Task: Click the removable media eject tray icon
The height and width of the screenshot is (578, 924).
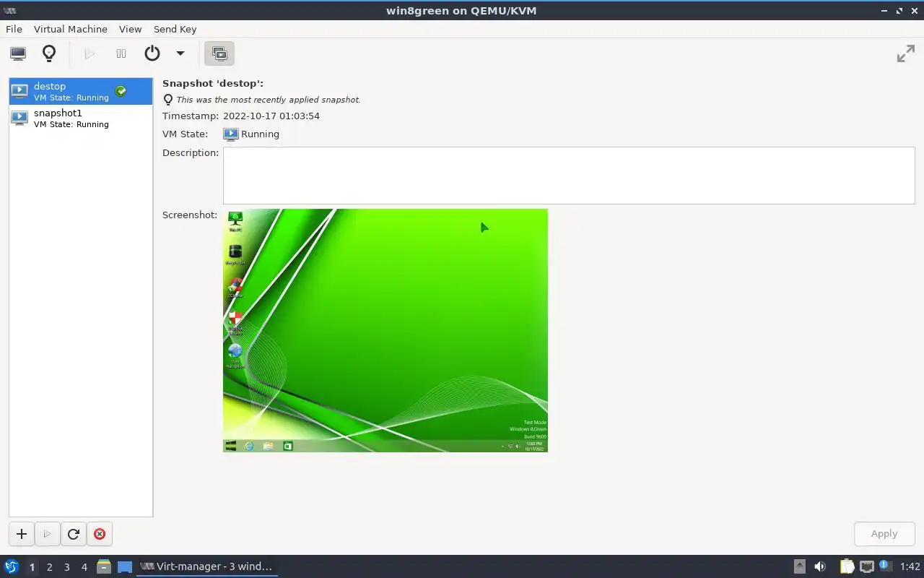Action: tap(800, 566)
